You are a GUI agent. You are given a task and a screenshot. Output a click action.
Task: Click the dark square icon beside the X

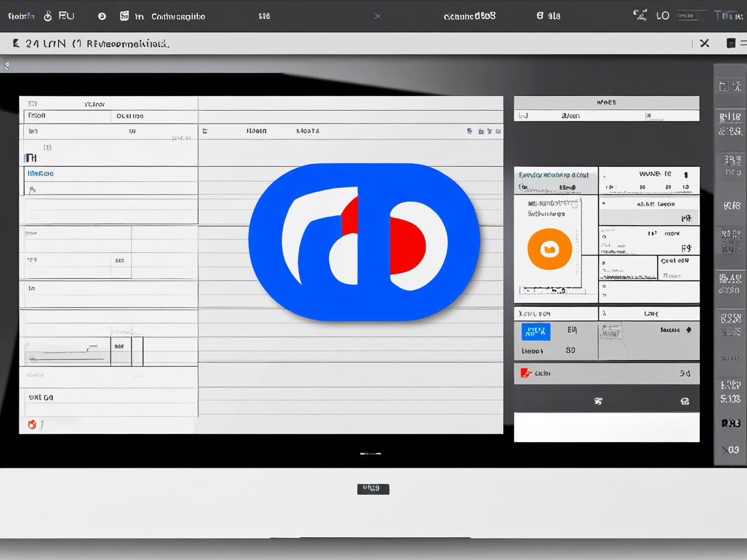pos(731,43)
